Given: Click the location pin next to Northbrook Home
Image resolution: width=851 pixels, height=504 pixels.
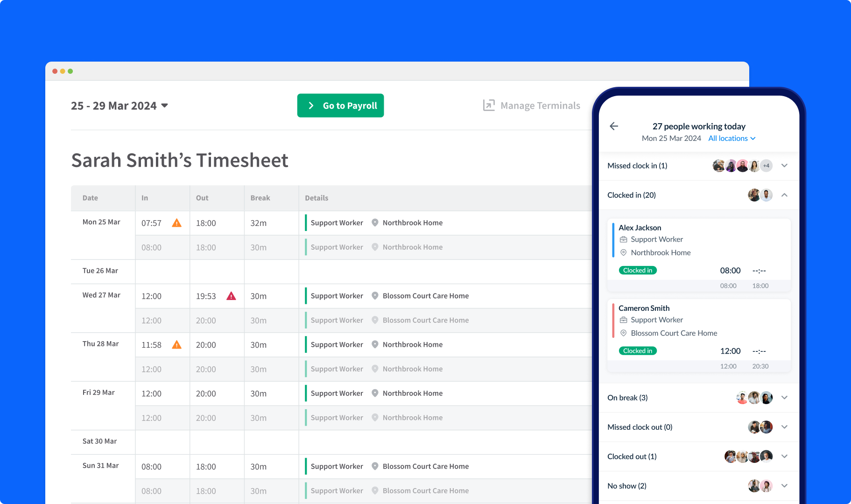Looking at the screenshot, I should (x=375, y=223).
